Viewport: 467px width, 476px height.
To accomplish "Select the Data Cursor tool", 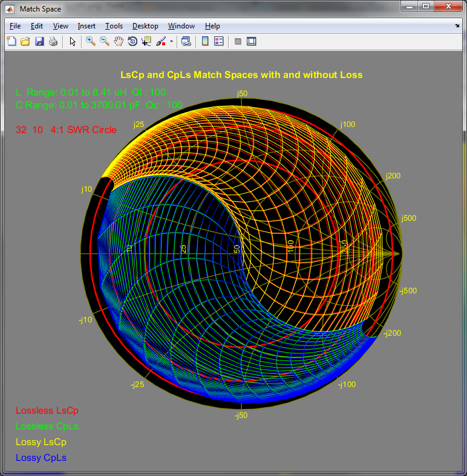I will pos(146,41).
